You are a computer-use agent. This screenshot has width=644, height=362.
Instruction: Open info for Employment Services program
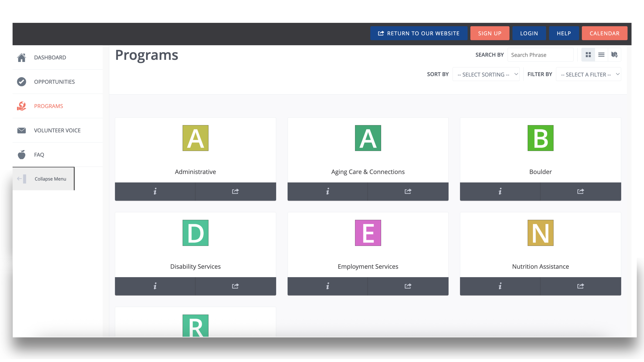pos(327,286)
